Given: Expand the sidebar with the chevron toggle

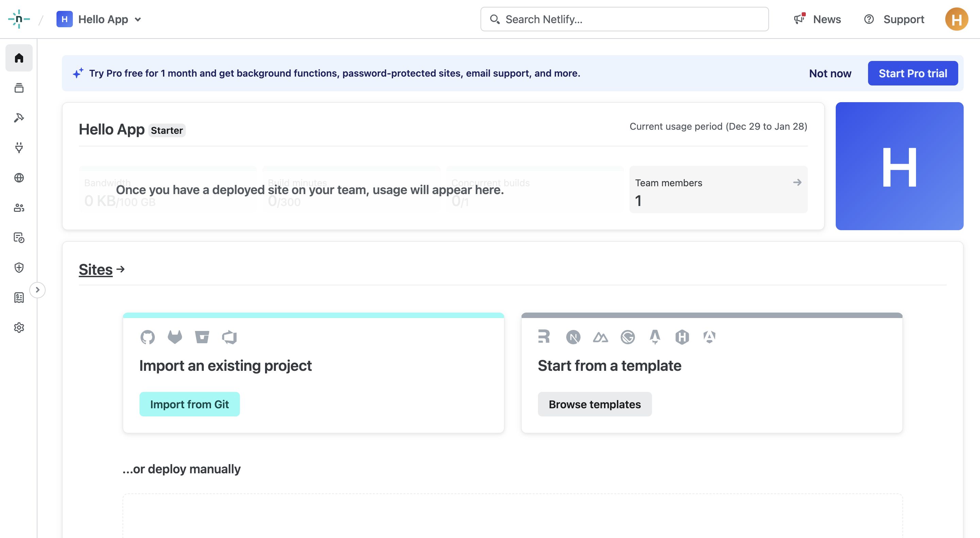Looking at the screenshot, I should [37, 290].
